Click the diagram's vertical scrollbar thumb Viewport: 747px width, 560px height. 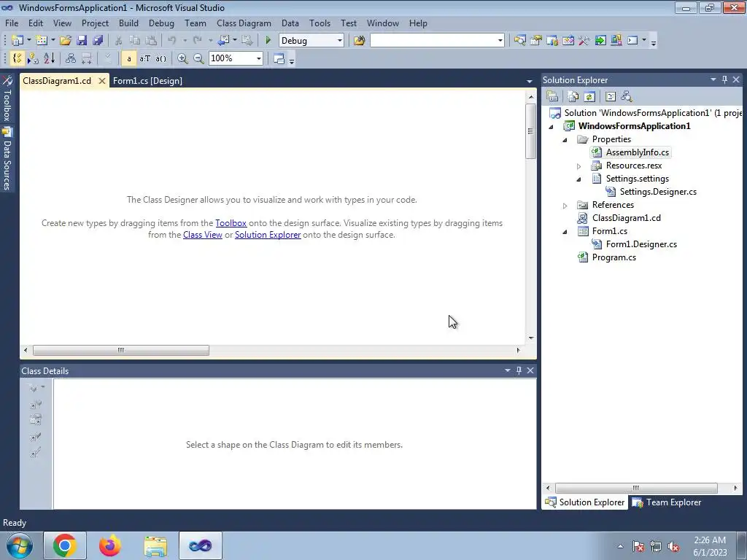pyautogui.click(x=531, y=131)
